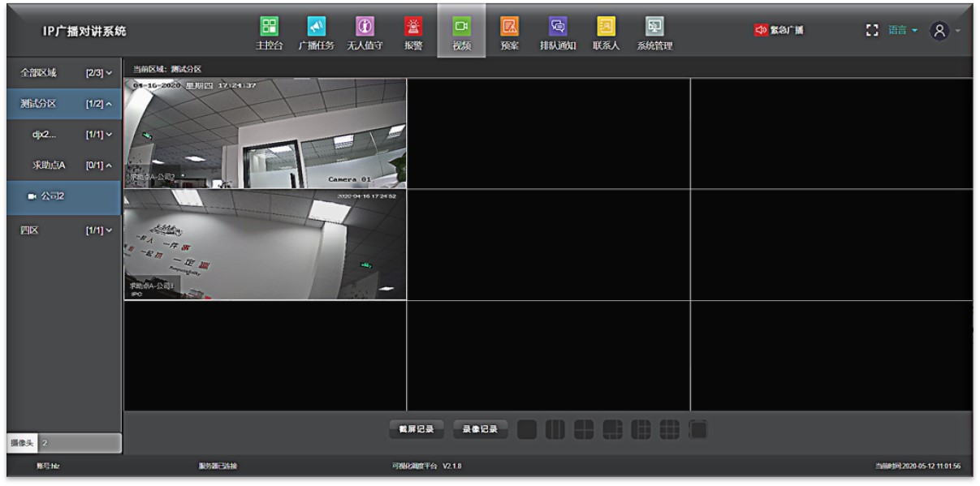This screenshot has height=486, width=980.
Task: Switch to four-window grid layout
Action: pyautogui.click(x=584, y=429)
